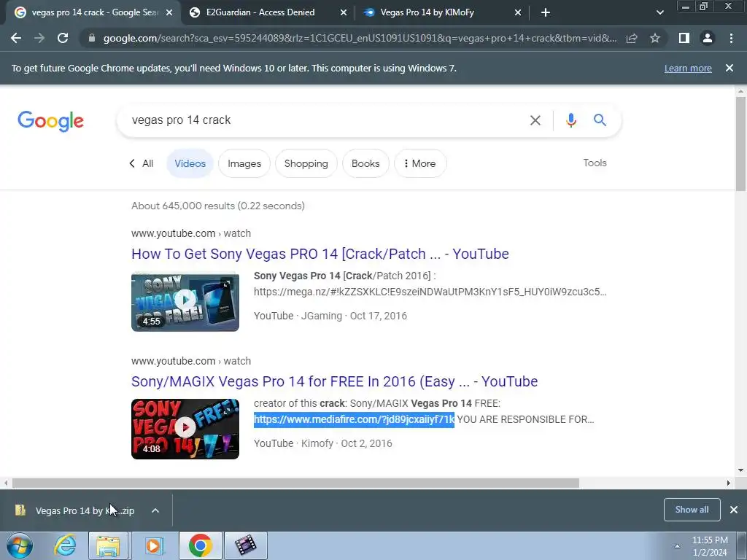
Task: Open options for the downloaded zip file
Action: pyautogui.click(x=155, y=510)
